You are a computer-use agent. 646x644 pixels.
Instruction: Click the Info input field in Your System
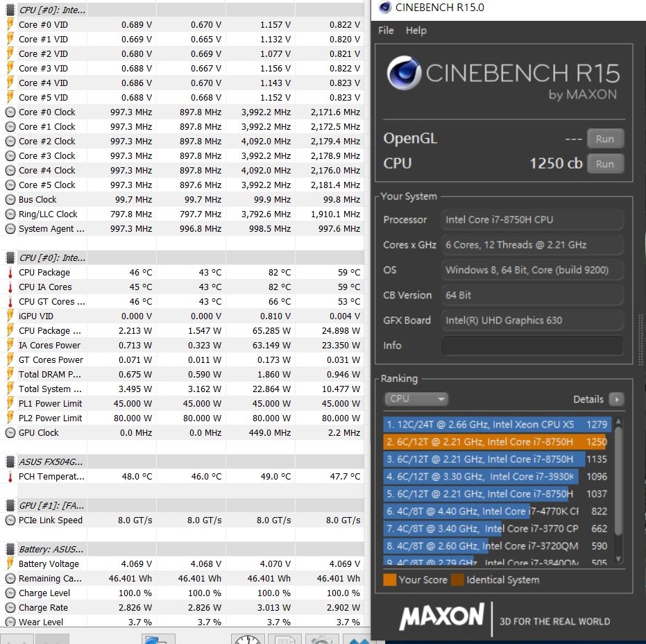click(x=532, y=346)
